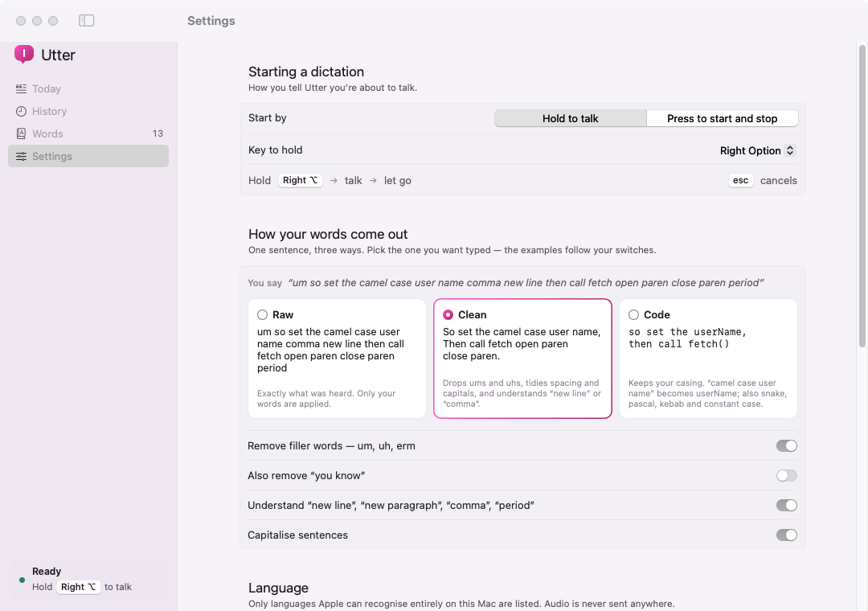Toggle the sidebar panel icon
868x611 pixels.
[86, 20]
